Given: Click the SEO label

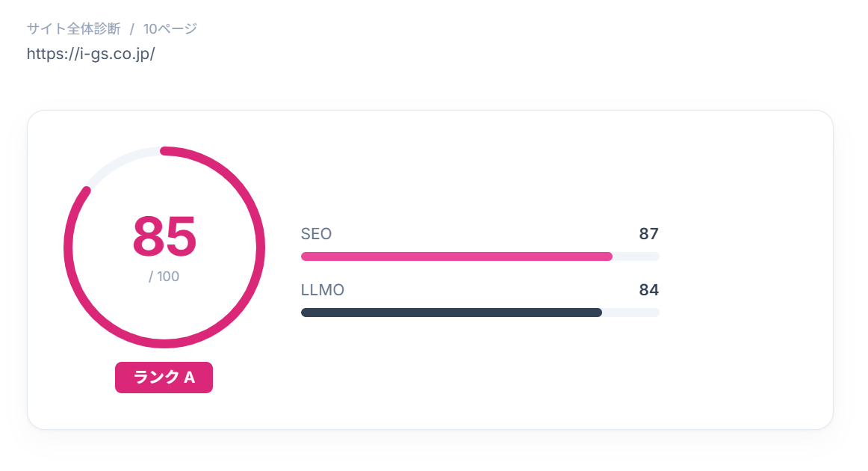Looking at the screenshot, I should pos(316,234).
